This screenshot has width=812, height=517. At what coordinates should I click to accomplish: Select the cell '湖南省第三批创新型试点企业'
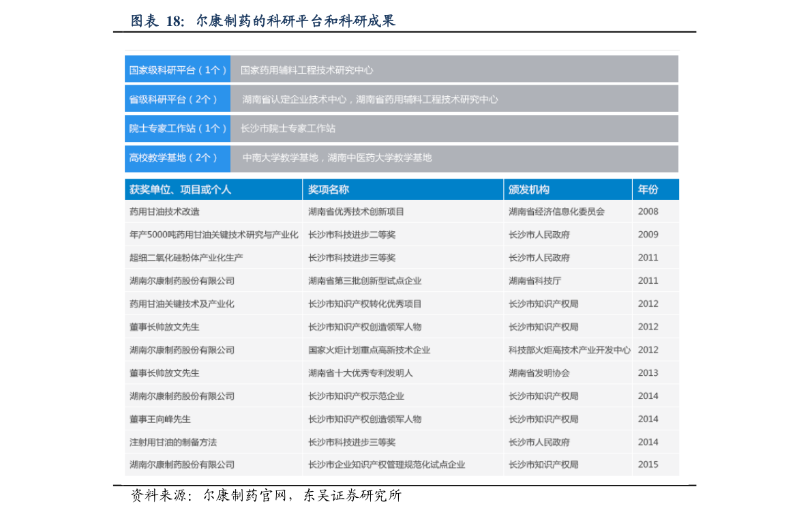365,281
